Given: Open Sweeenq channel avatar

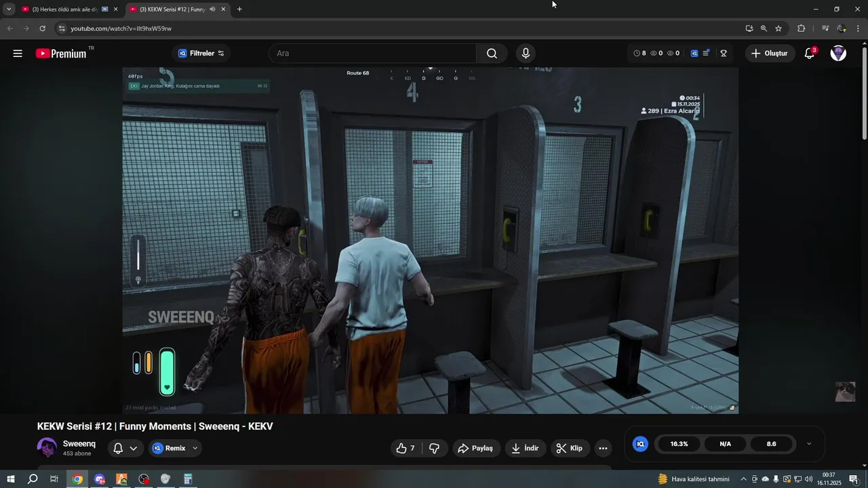Looking at the screenshot, I should coord(47,448).
